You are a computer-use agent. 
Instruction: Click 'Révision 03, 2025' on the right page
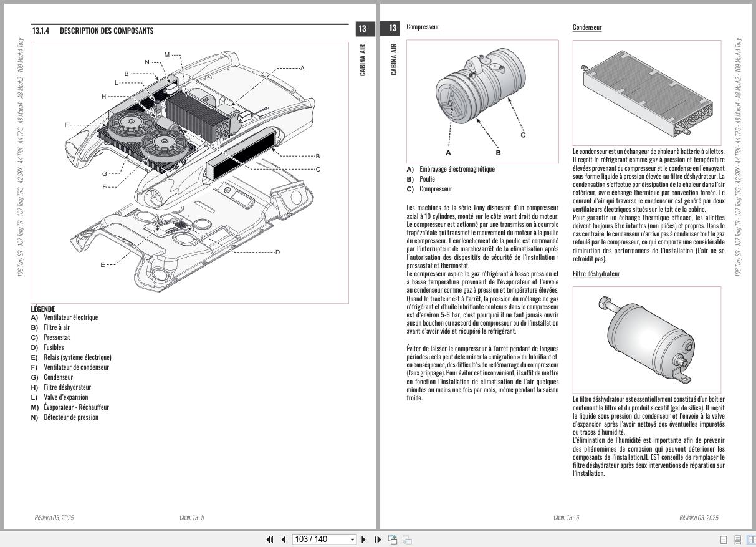pyautogui.click(x=699, y=518)
